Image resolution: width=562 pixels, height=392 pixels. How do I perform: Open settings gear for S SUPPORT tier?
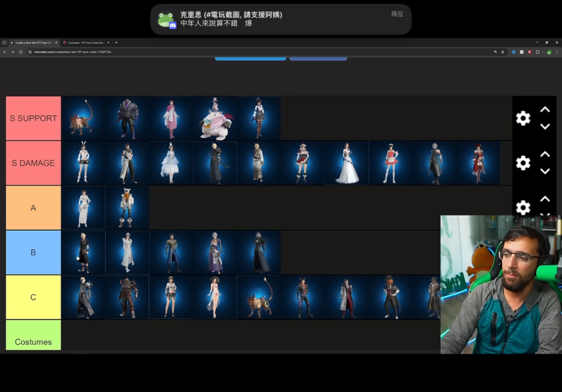(523, 118)
